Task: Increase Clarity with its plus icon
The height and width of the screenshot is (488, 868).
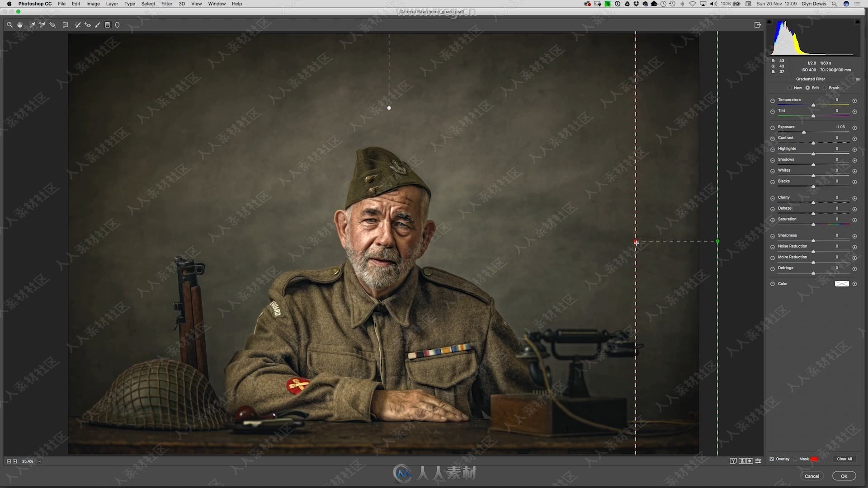Action: coord(854,198)
